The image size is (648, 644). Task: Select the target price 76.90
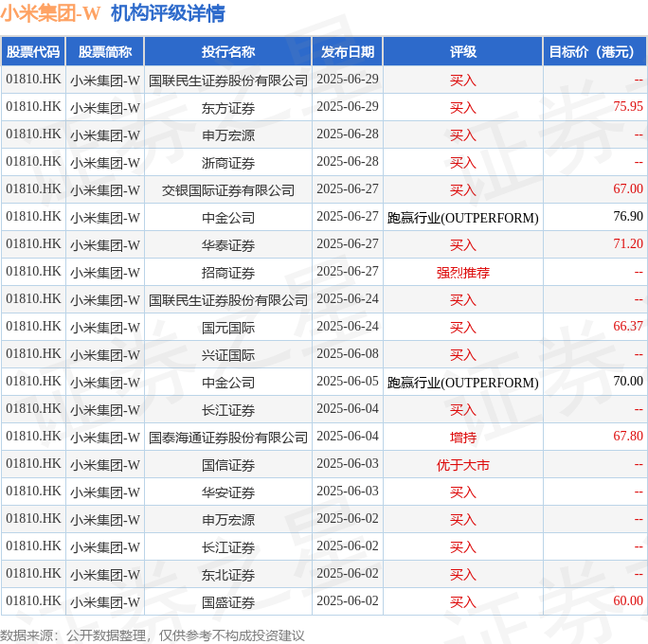628,217
